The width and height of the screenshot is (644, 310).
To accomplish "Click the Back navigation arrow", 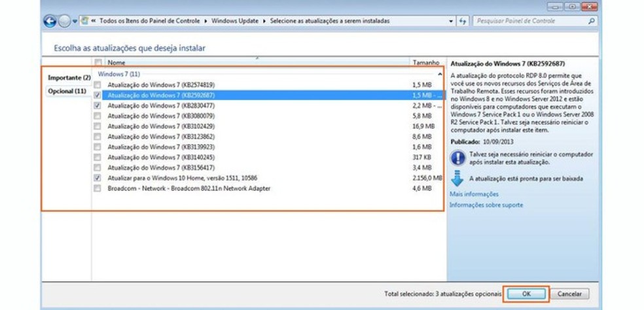I will tap(50, 21).
